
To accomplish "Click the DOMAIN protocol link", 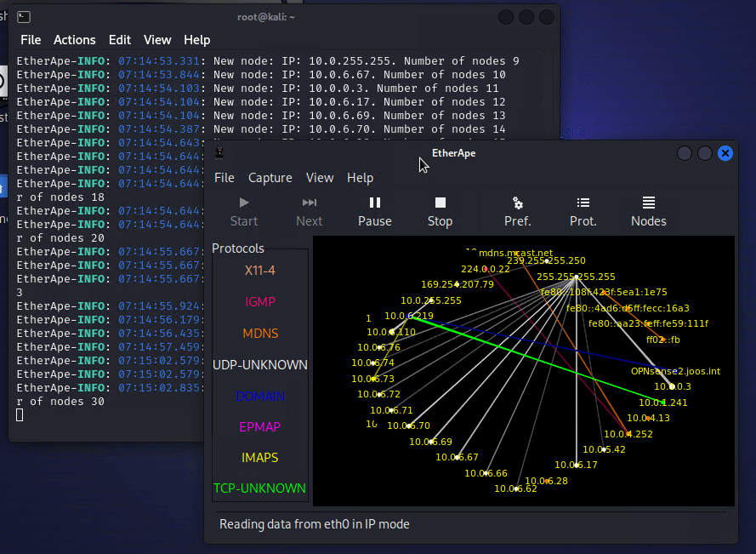I will (260, 396).
